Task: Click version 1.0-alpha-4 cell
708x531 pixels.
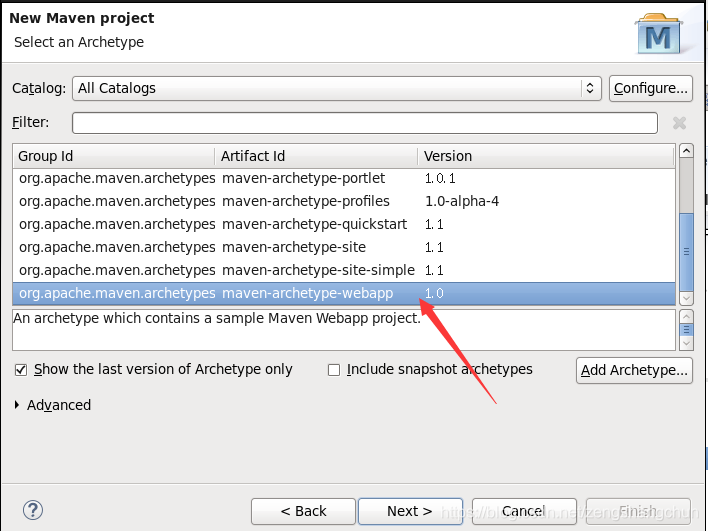Action: 462,201
